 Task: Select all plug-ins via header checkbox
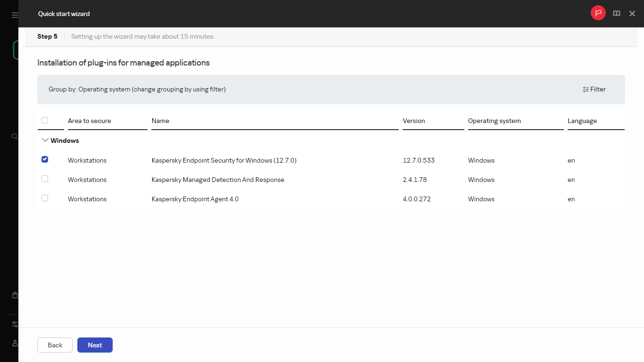[x=44, y=120]
